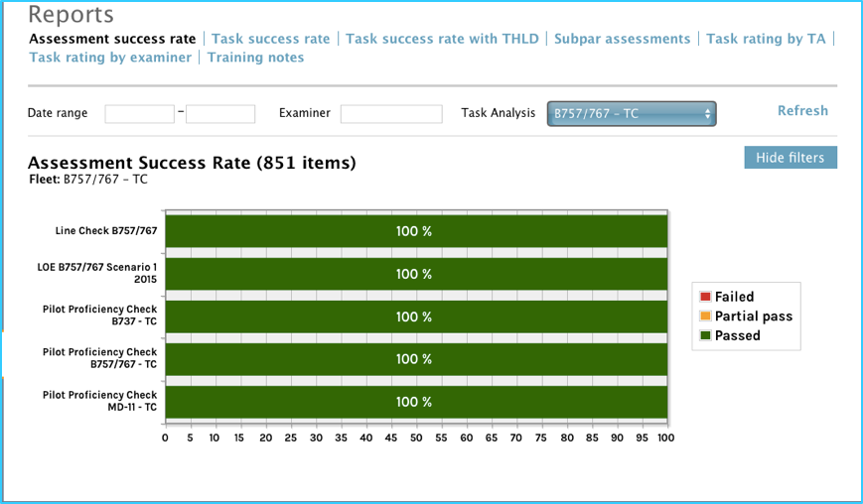Click the Passed green legend swatch
Image resolution: width=863 pixels, height=504 pixels.
click(x=705, y=335)
